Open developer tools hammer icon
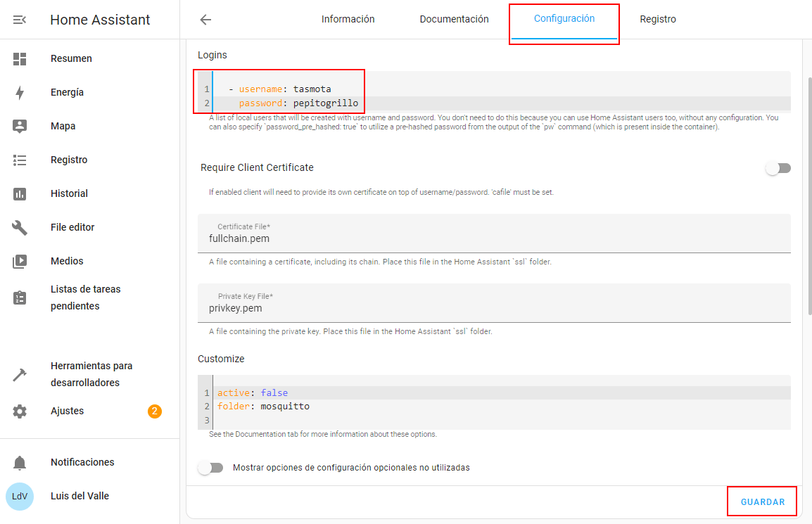The width and height of the screenshot is (812, 524). coord(20,375)
